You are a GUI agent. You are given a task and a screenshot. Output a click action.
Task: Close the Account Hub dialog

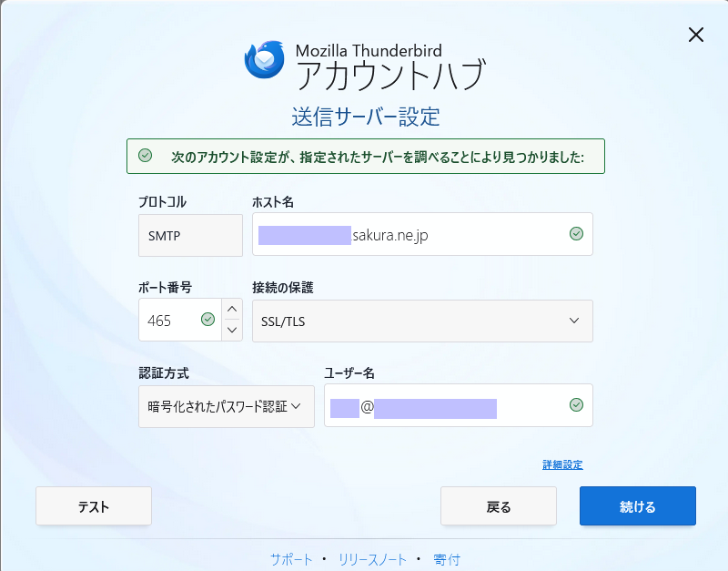[696, 35]
